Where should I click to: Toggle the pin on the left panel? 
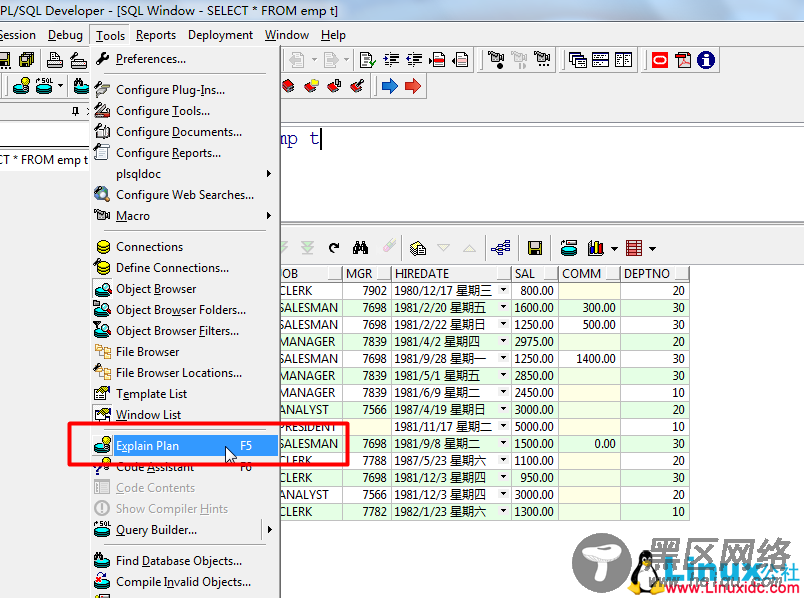pyautogui.click(x=75, y=111)
